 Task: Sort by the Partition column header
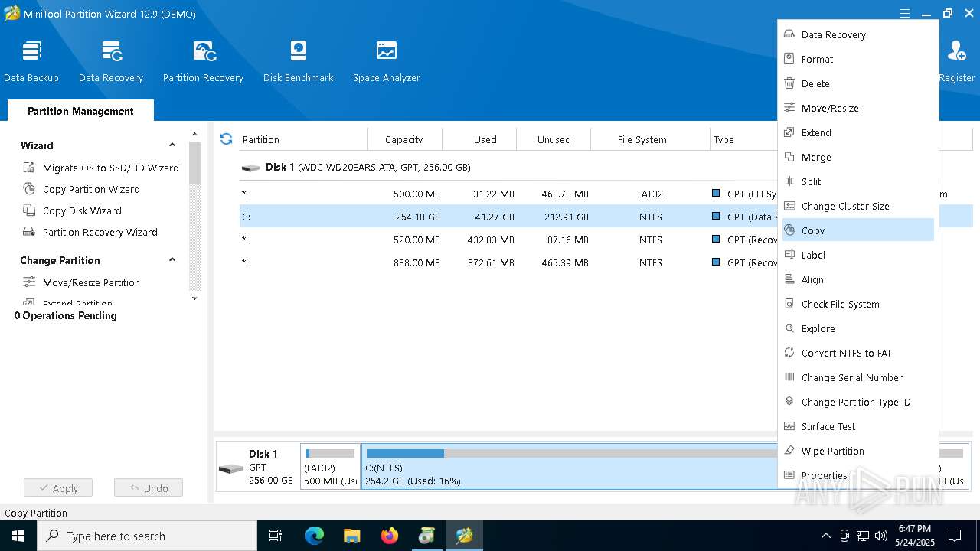303,139
